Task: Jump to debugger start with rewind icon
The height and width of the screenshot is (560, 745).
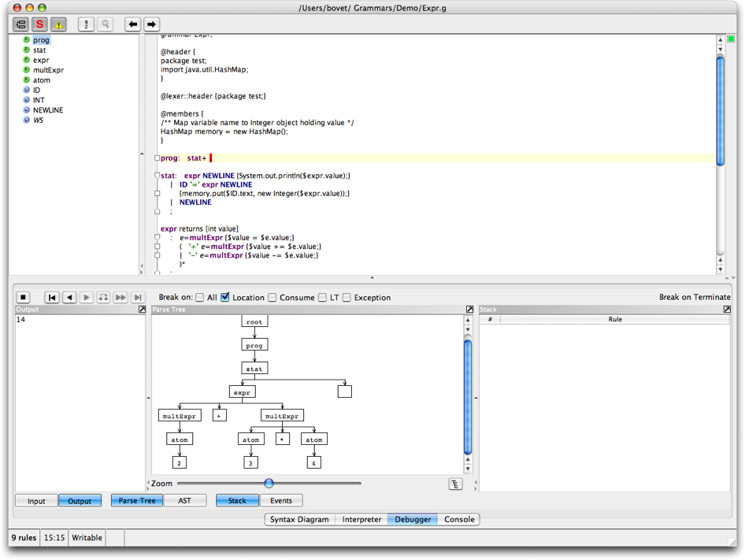Action: click(x=52, y=298)
